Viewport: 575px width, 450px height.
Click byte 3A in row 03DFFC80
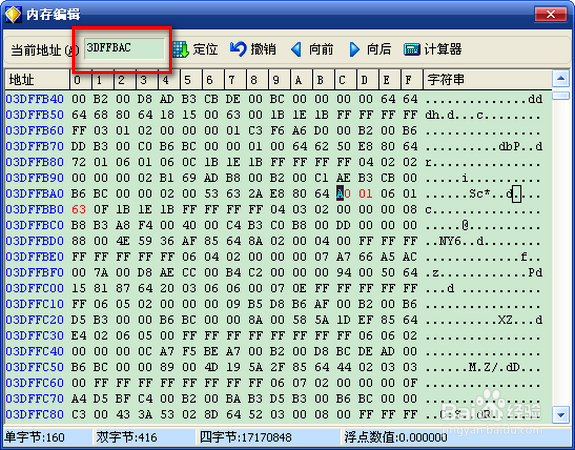pyautogui.click(x=145, y=414)
